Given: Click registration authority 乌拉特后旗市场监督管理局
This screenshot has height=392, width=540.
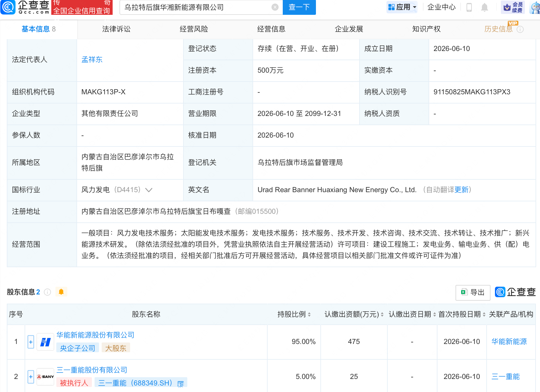Looking at the screenshot, I should click(x=300, y=162).
